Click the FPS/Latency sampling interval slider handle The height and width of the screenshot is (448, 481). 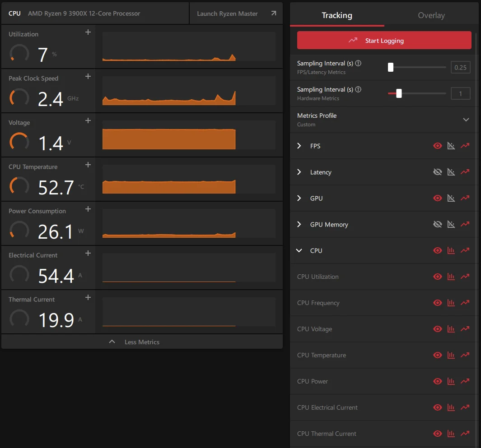pos(391,67)
